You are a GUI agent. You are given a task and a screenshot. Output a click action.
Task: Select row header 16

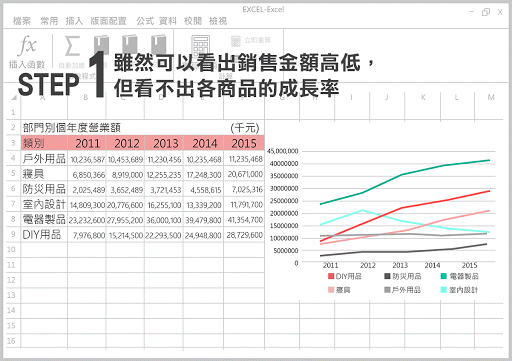(x=11, y=341)
